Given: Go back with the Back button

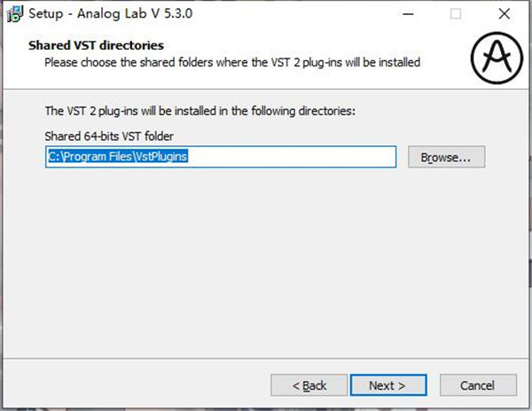Looking at the screenshot, I should tap(309, 385).
